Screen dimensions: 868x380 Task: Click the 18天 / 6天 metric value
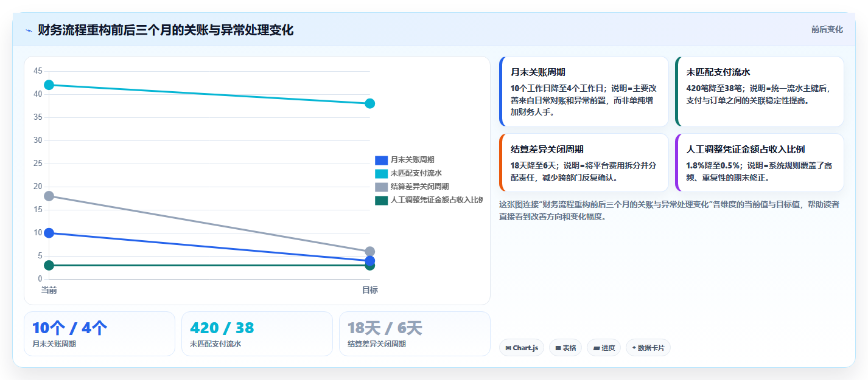point(385,328)
